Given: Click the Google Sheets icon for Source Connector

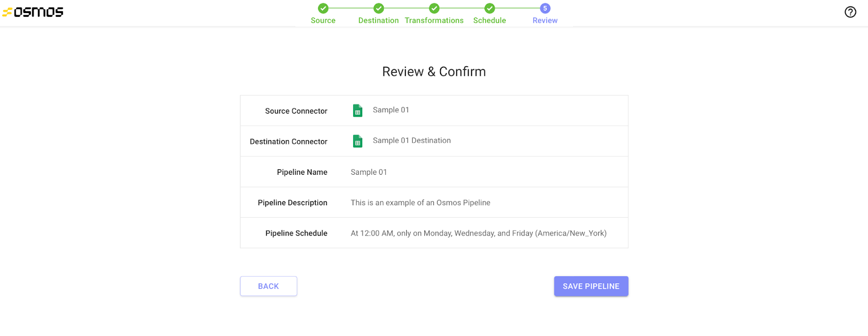Looking at the screenshot, I should [x=358, y=111].
